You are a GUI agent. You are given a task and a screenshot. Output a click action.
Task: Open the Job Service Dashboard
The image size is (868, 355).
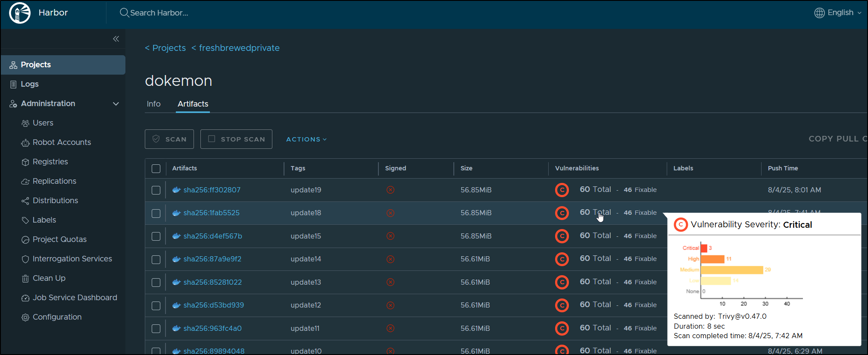tap(75, 298)
